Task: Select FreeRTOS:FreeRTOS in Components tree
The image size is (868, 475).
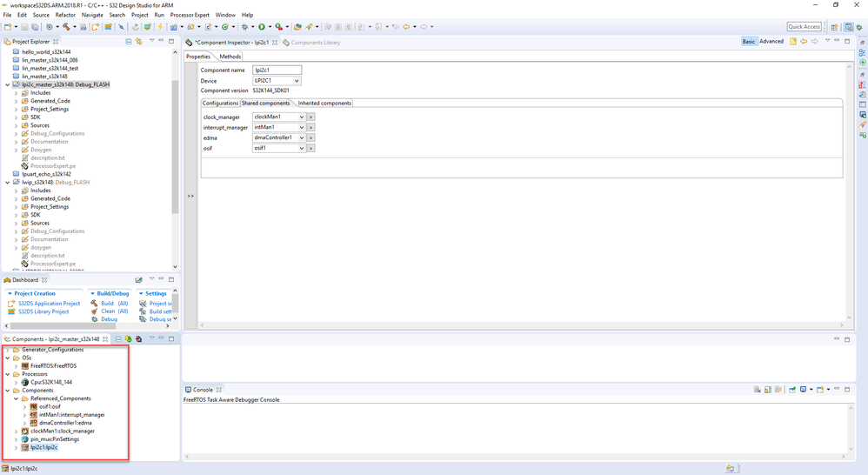Action: (54, 366)
